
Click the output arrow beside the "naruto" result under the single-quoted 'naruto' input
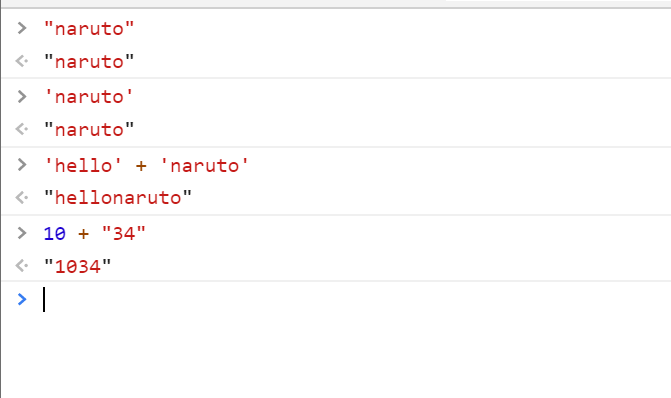[x=22, y=129]
